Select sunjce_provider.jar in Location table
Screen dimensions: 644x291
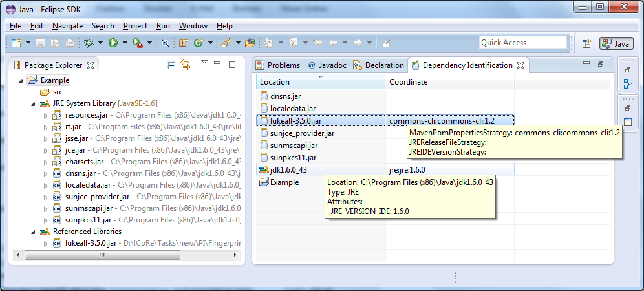tap(320, 133)
